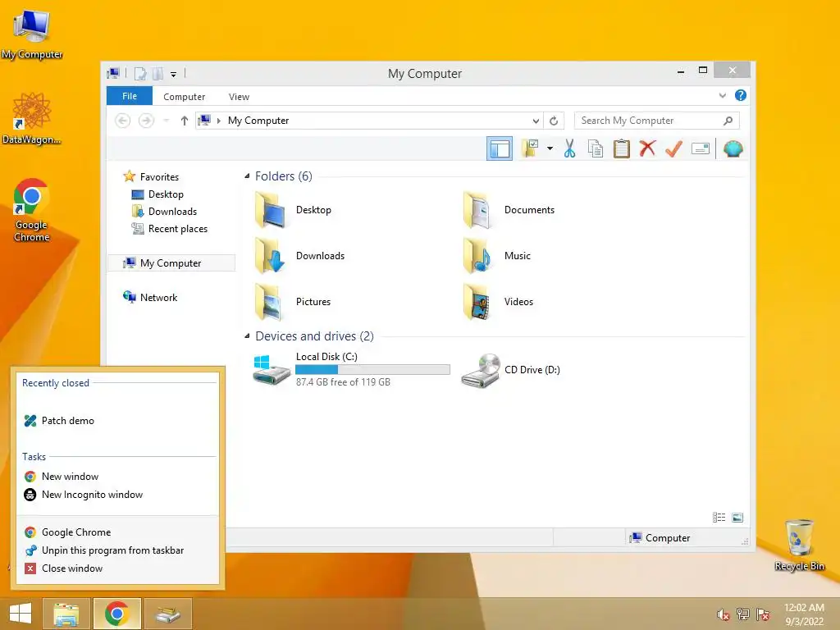Viewport: 840px width, 630px height.
Task: Open dropdown arrow beside folder options icon
Action: click(x=550, y=148)
